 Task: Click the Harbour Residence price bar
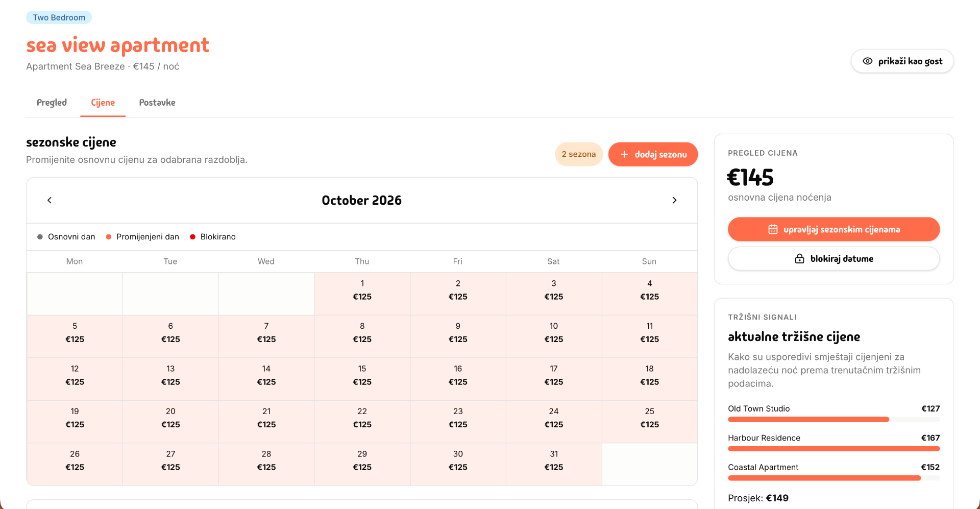834,449
